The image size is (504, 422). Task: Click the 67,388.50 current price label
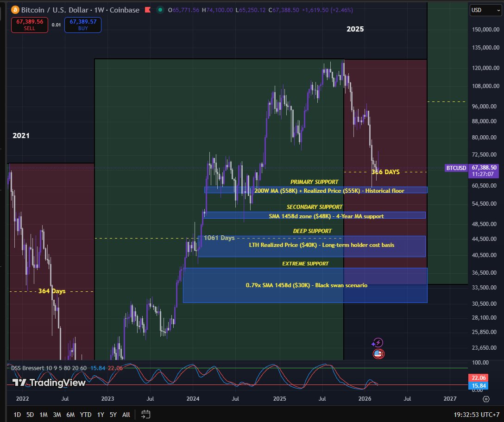coord(484,167)
